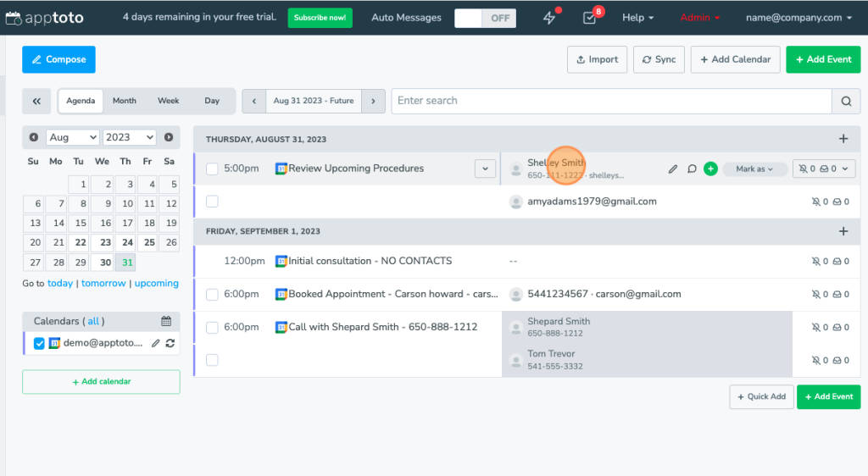Click into the Enter search field
This screenshot has width=868, height=476.
[612, 101]
